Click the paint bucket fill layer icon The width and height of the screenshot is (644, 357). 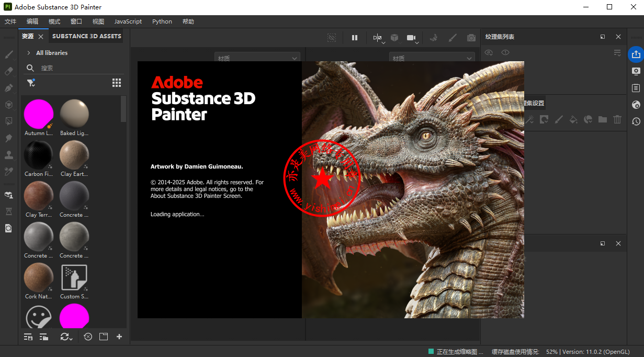coord(573,120)
